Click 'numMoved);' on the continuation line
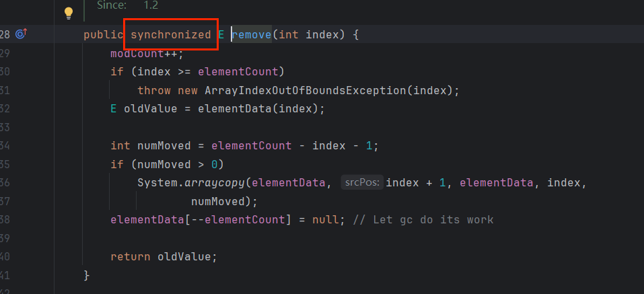The image size is (644, 294). point(224,201)
